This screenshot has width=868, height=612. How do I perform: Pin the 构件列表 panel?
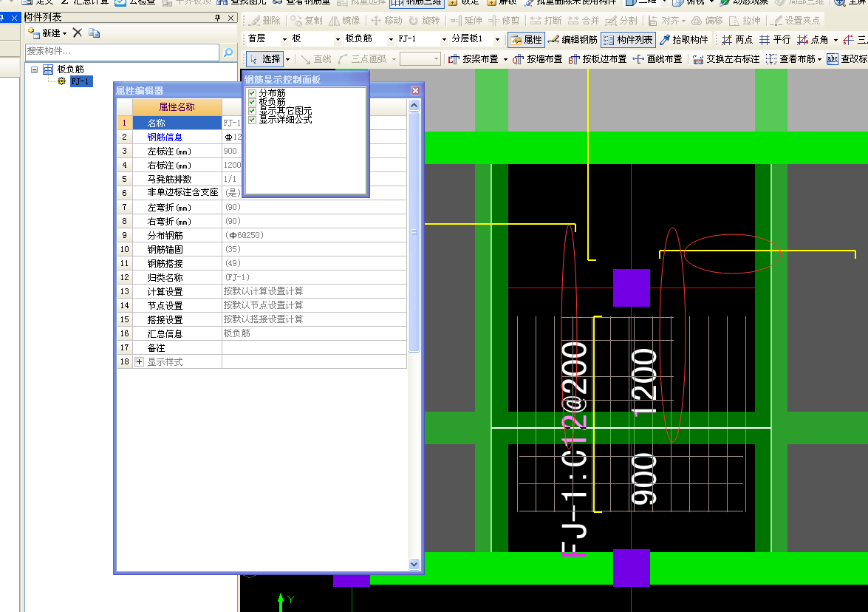217,18
